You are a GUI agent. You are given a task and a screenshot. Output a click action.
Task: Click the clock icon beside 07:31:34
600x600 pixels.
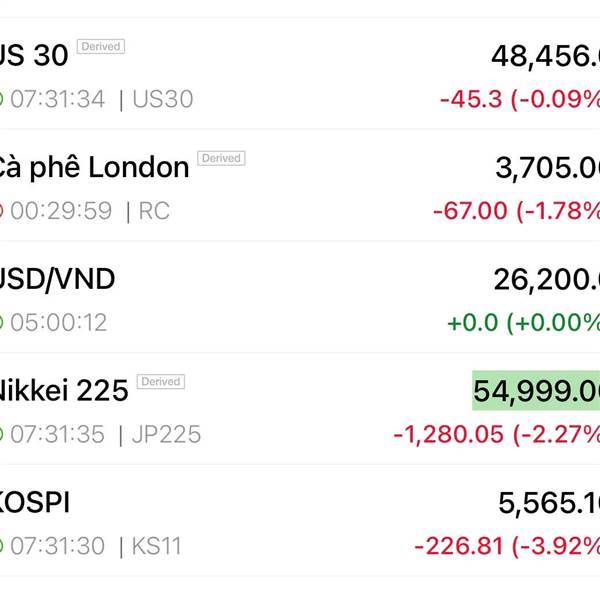coord(2,99)
